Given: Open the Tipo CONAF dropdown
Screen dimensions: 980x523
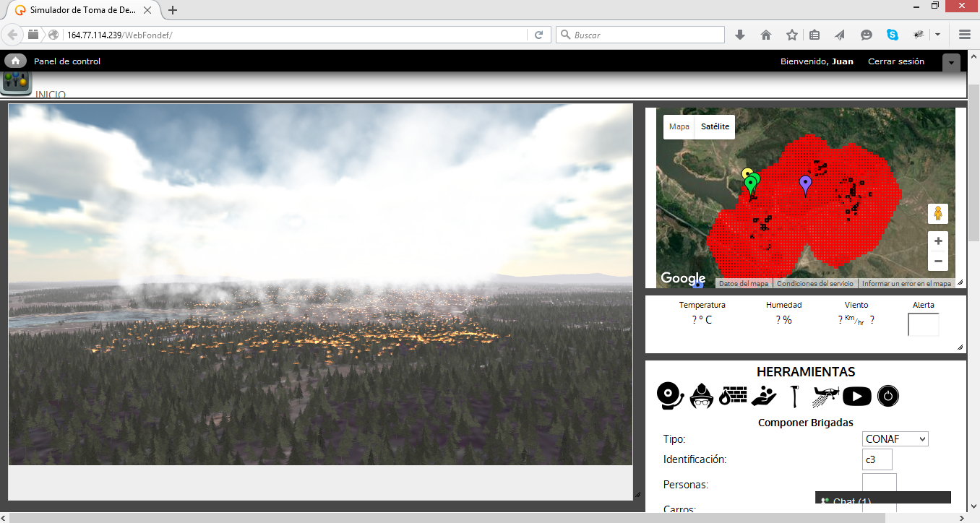Looking at the screenshot, I should coord(895,439).
